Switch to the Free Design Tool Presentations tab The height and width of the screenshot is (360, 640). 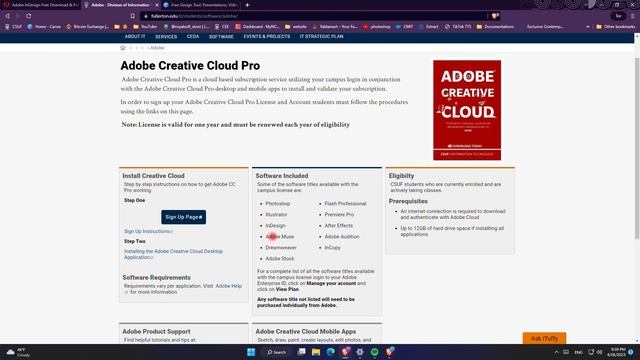(200, 5)
